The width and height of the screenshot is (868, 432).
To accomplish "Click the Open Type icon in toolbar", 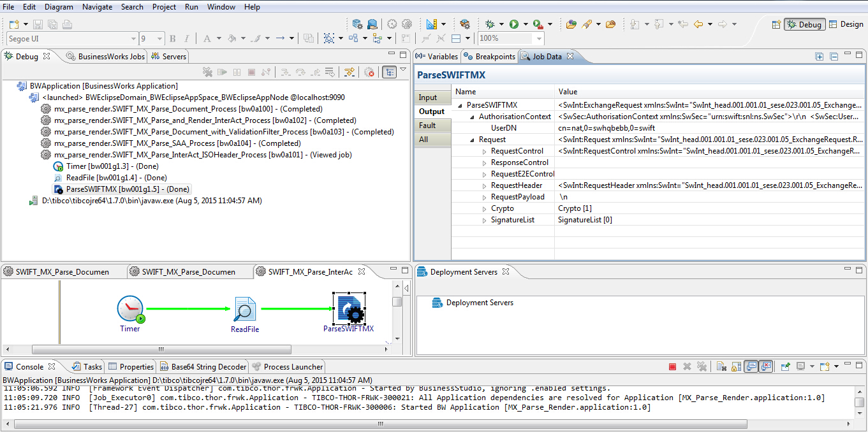I will click(x=571, y=24).
